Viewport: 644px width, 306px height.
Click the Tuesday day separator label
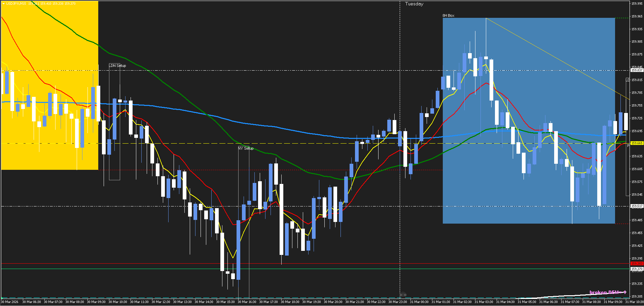pos(414,4)
